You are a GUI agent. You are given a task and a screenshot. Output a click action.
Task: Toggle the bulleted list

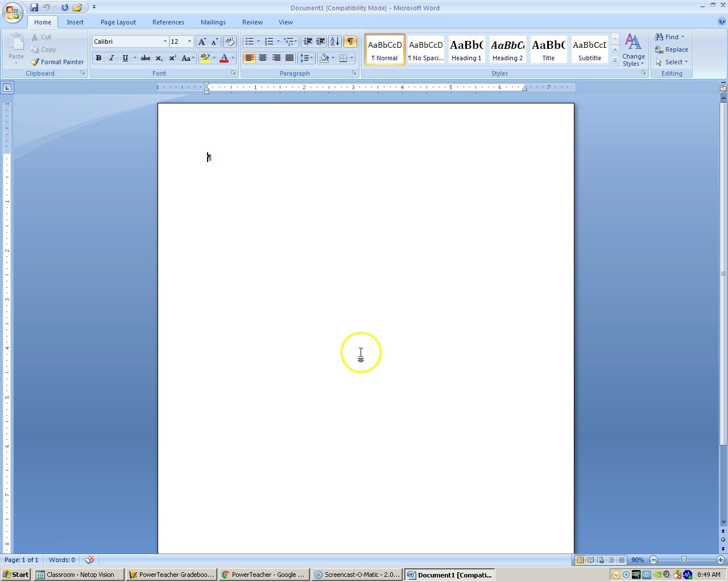250,41
